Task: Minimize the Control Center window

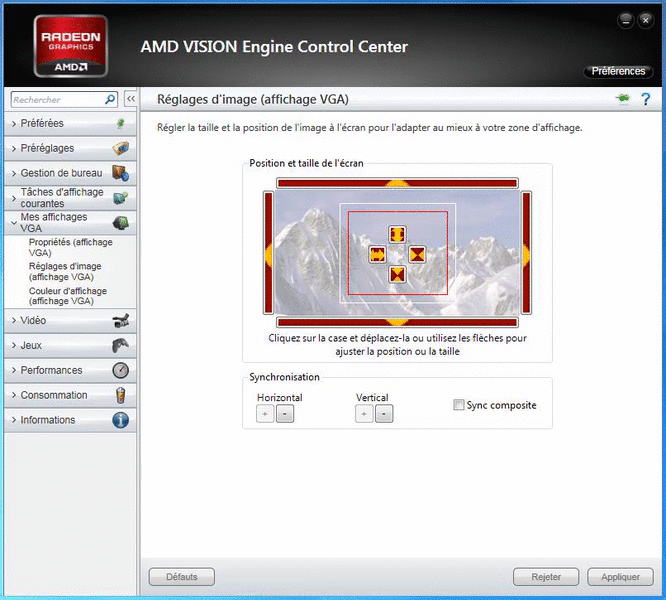Action: [626, 20]
